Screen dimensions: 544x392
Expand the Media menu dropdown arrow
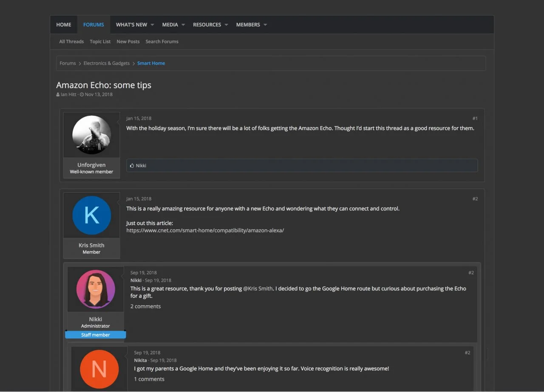coord(183,25)
